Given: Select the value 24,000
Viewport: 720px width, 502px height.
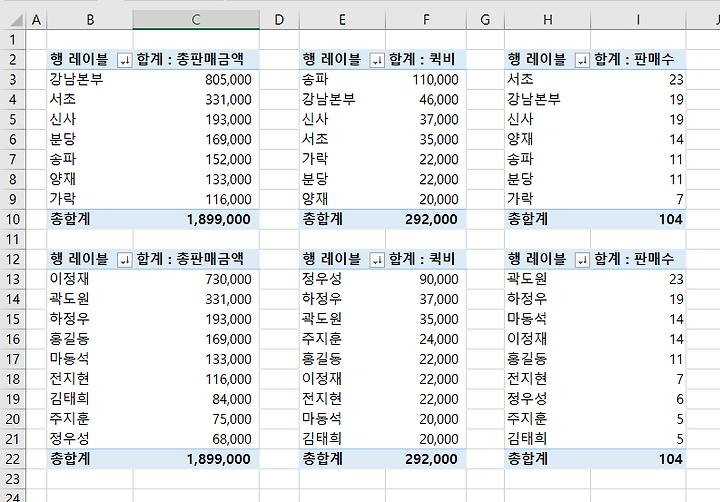Looking at the screenshot, I should click(x=426, y=339).
